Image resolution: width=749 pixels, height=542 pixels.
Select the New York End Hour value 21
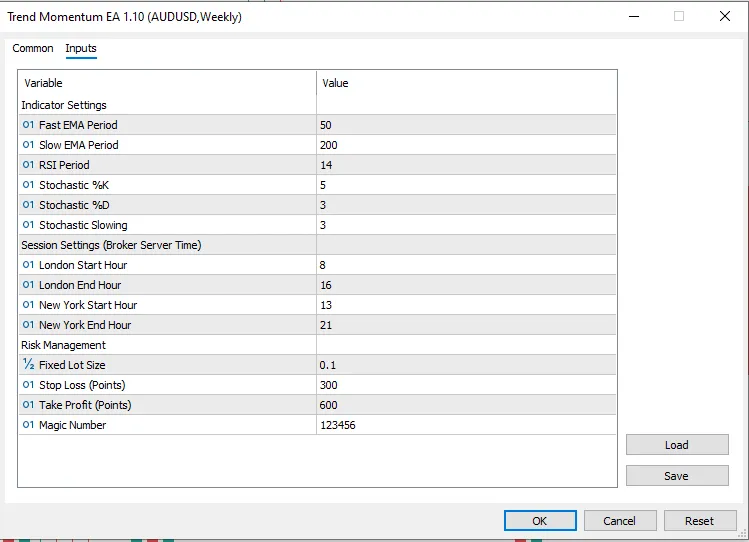(x=466, y=325)
